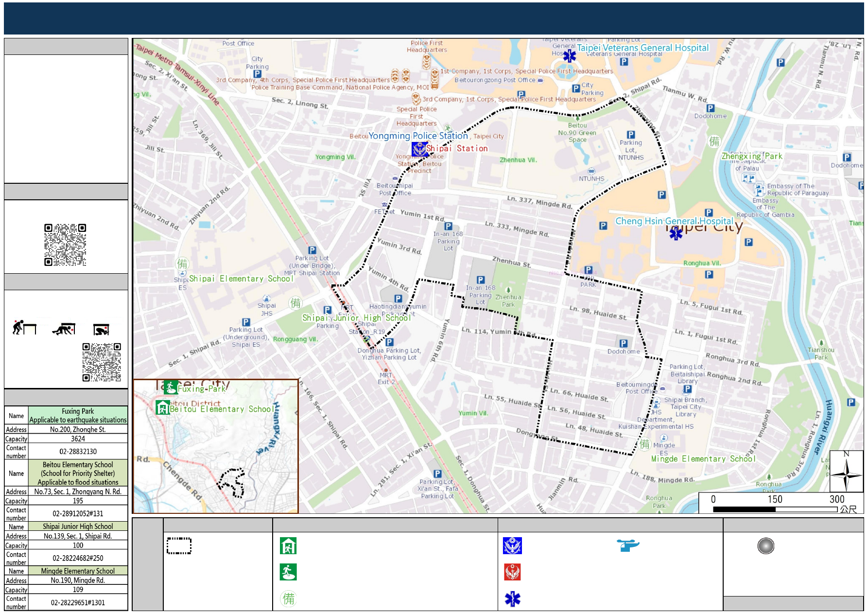Click the running-person outdoor shelter legend icon

(x=288, y=572)
